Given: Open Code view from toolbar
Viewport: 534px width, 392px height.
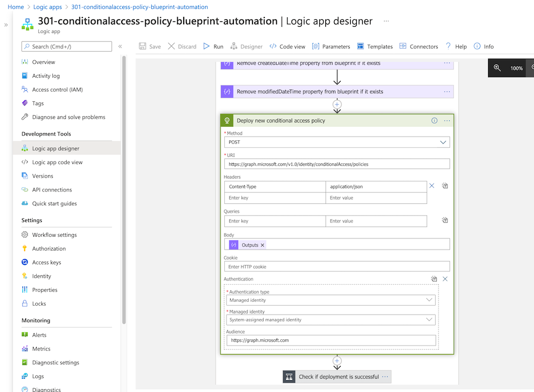Looking at the screenshot, I should 287,46.
